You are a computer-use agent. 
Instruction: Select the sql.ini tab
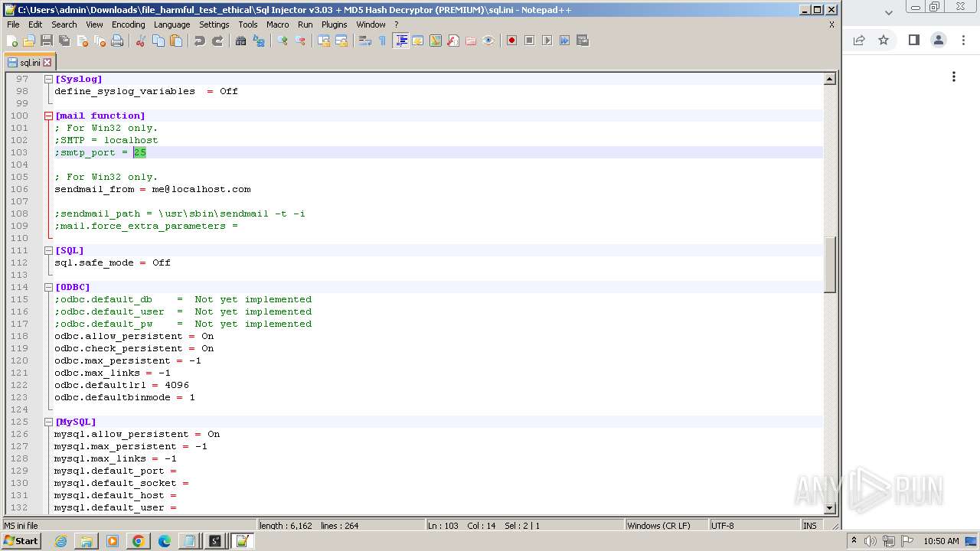[29, 63]
